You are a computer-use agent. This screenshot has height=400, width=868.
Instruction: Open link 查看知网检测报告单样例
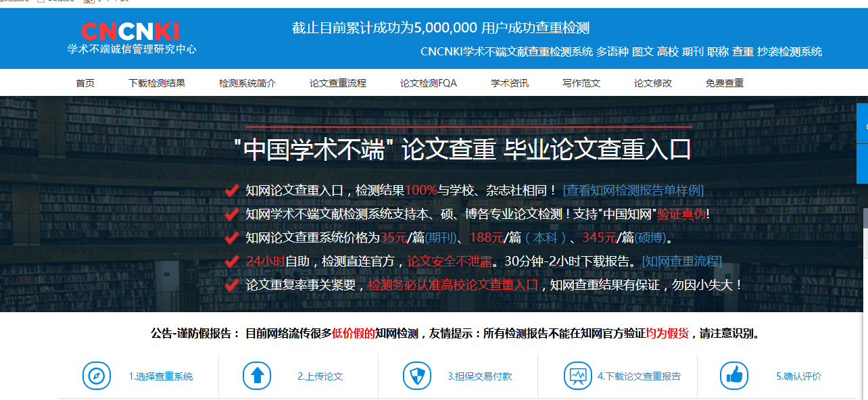tap(633, 191)
